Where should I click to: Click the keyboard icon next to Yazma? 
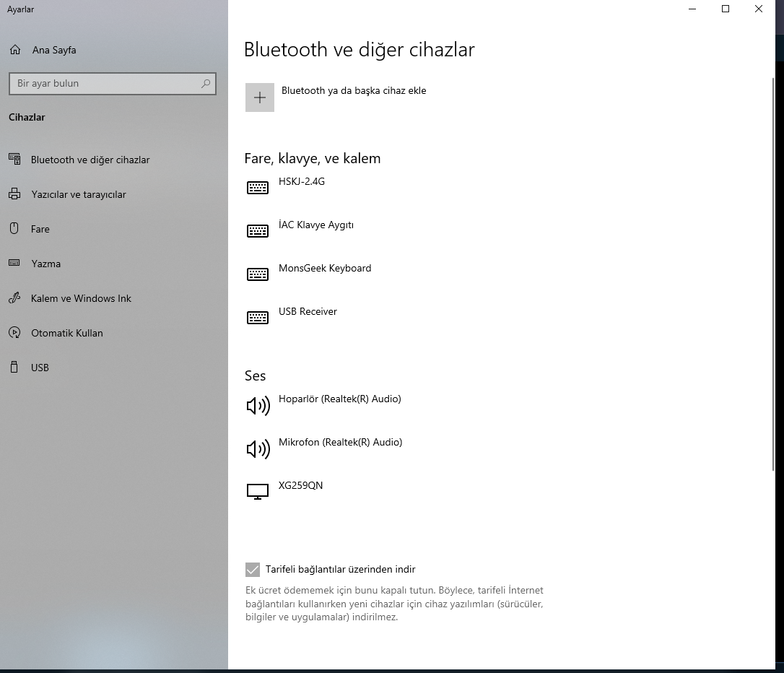[x=14, y=263]
